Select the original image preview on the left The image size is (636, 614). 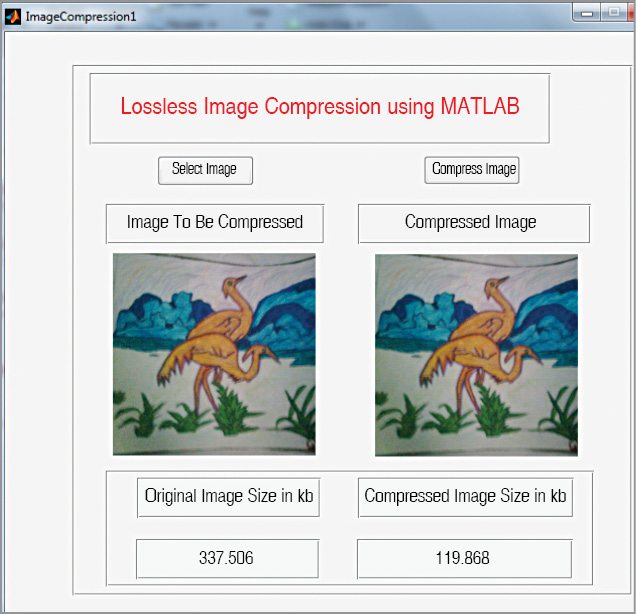tap(214, 354)
